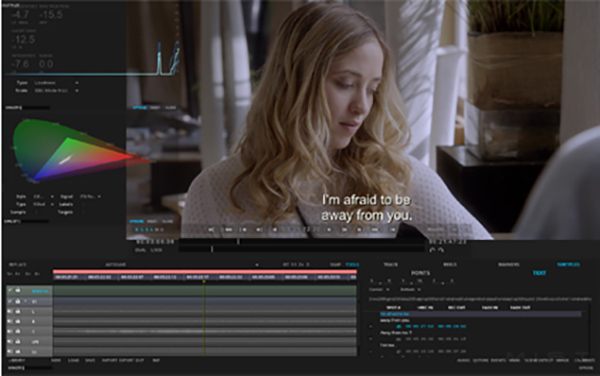Click REPLACE above the timeline
This screenshot has height=376, width=600.
18,264
